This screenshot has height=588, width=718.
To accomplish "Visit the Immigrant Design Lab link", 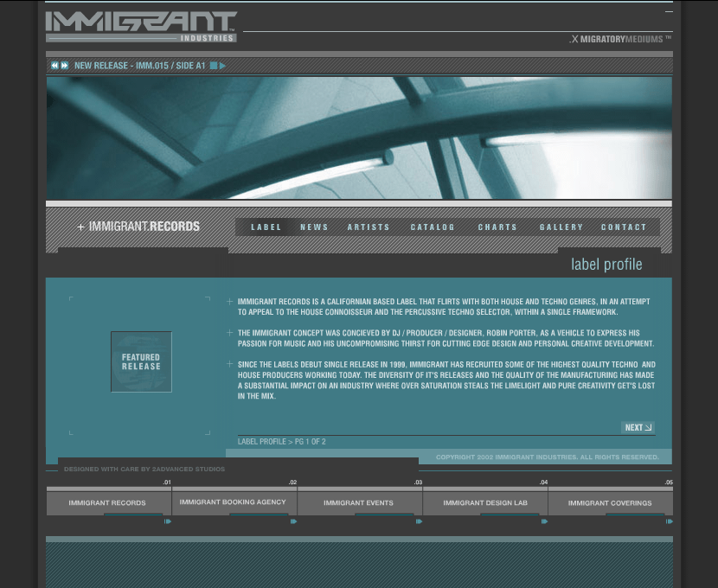I will point(485,503).
